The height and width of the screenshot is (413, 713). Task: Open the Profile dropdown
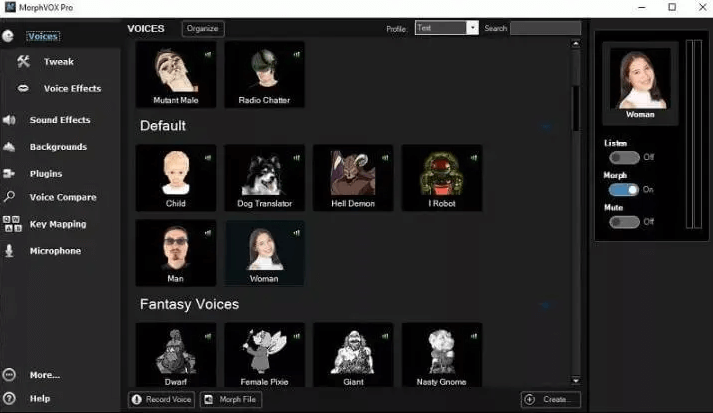(x=473, y=28)
